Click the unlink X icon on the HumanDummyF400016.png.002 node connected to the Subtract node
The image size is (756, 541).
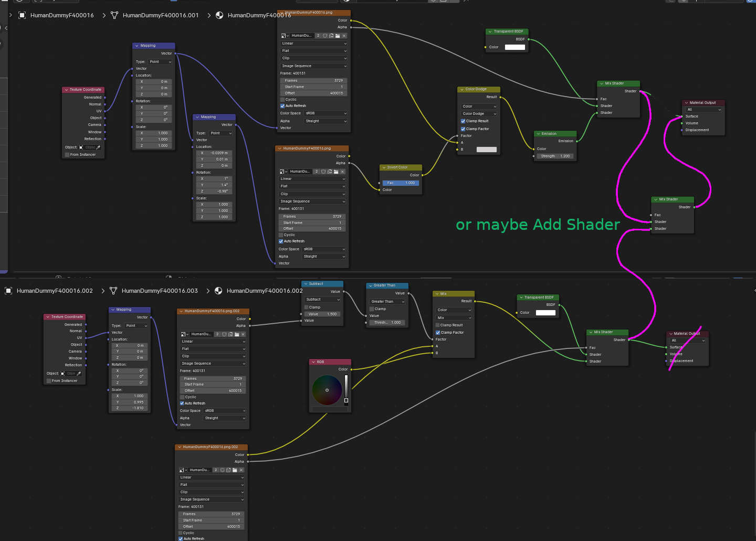click(243, 334)
